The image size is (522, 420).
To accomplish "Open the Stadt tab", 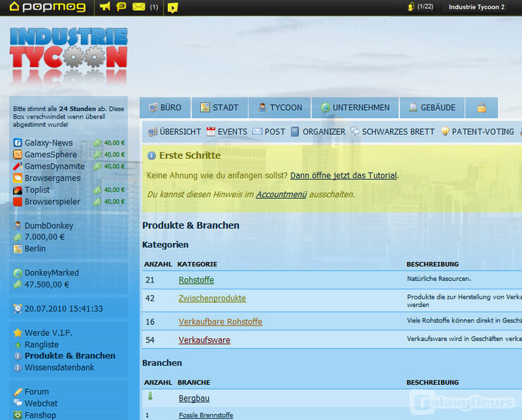I will pos(219,107).
